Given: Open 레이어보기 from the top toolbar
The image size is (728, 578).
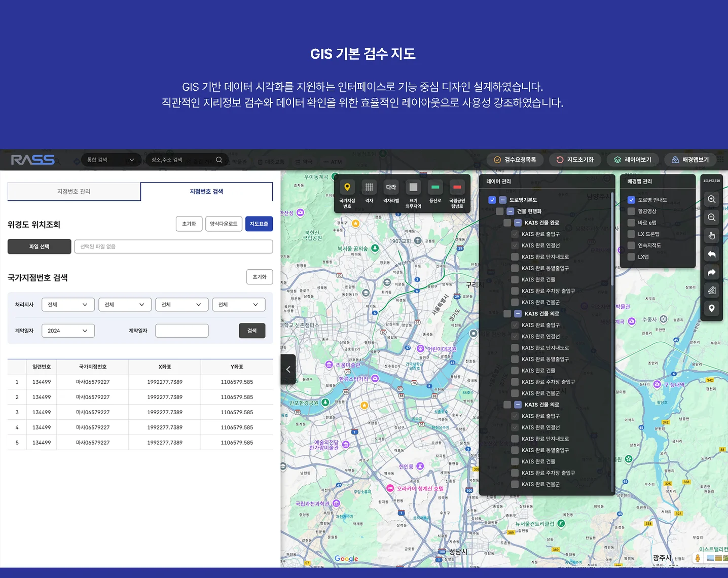Looking at the screenshot, I should pyautogui.click(x=633, y=159).
